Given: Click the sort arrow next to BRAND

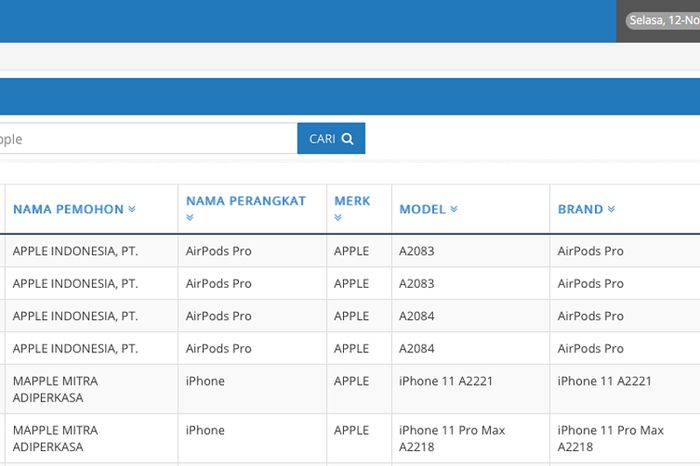Looking at the screenshot, I should click(x=611, y=210).
